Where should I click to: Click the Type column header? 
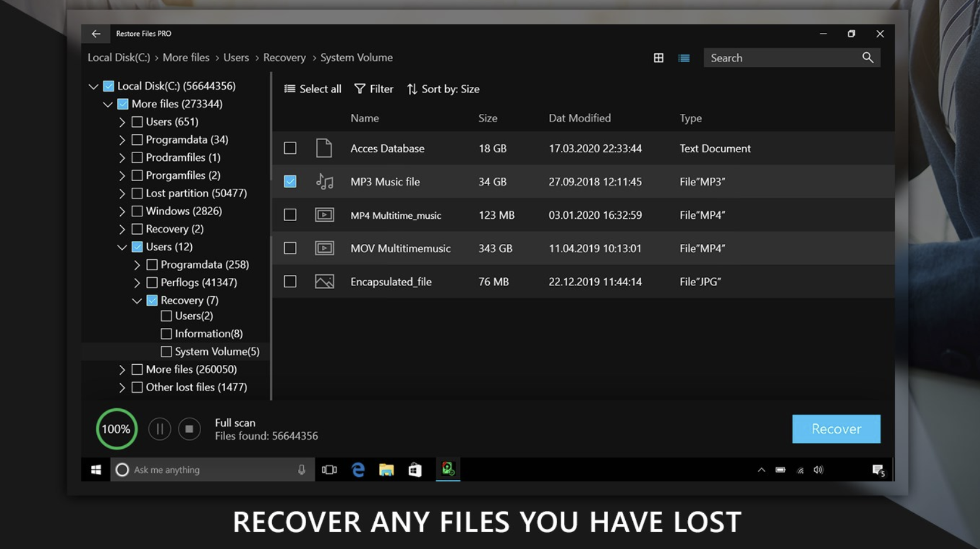tap(691, 118)
